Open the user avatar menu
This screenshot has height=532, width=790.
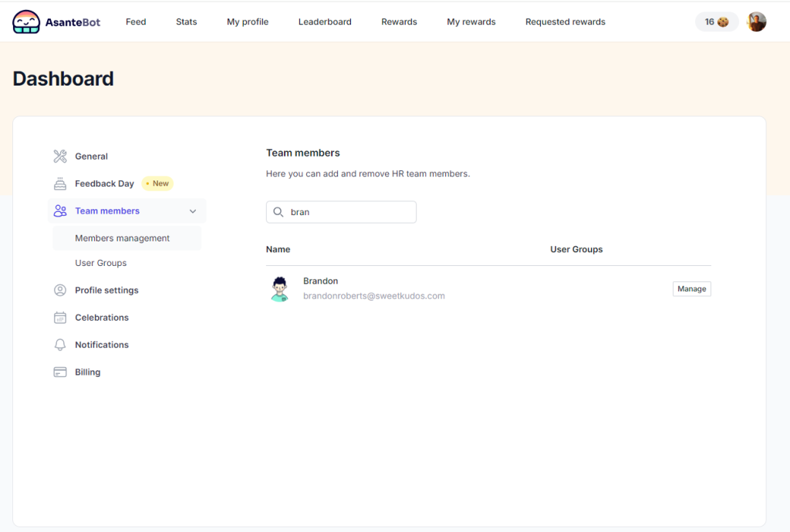[756, 22]
